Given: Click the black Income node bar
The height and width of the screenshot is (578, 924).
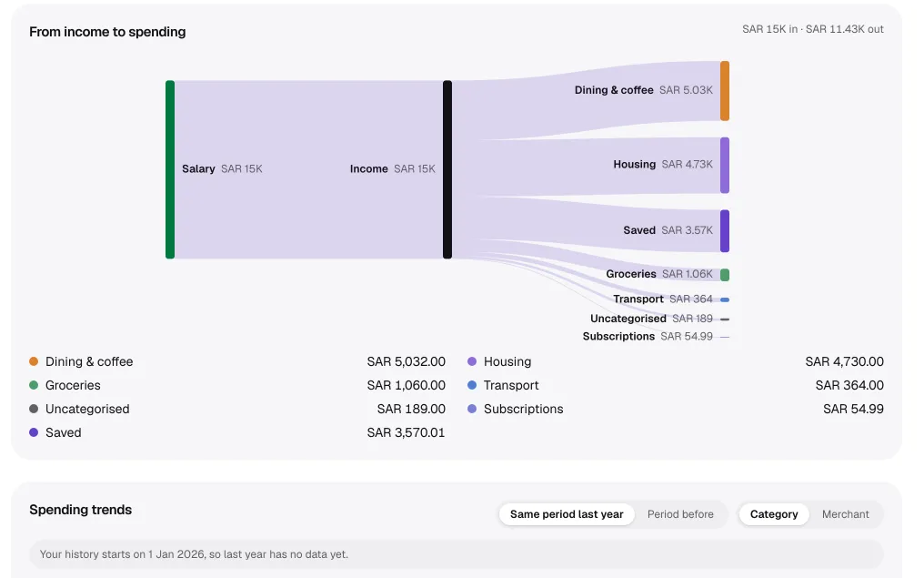Looking at the screenshot, I should click(447, 169).
